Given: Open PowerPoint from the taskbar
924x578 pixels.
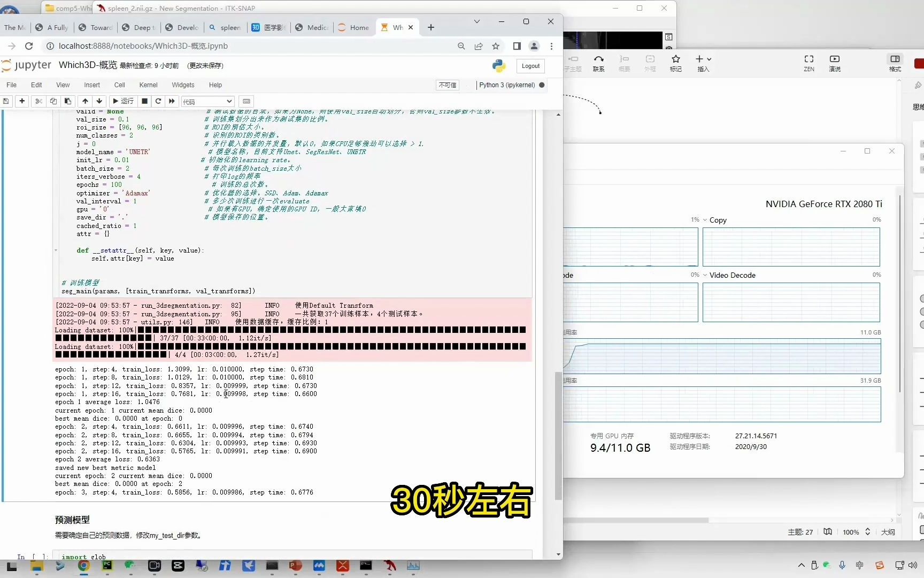Looking at the screenshot, I should (295, 566).
